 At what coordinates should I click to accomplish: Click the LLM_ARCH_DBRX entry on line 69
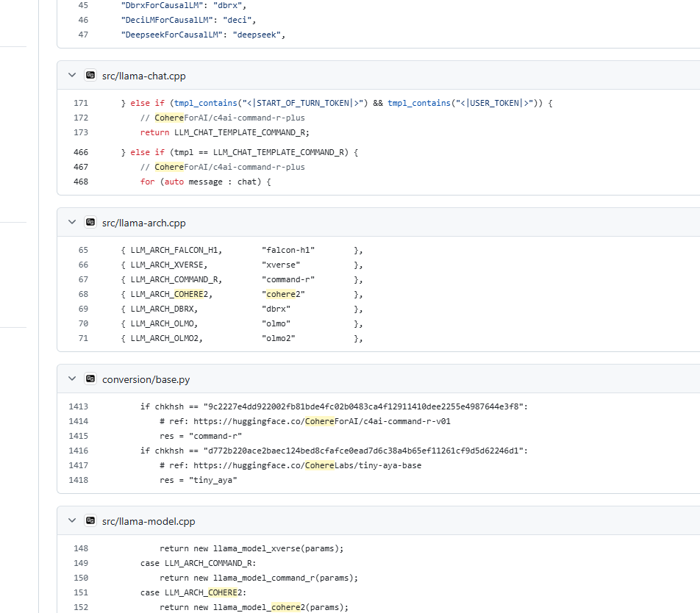coord(164,309)
